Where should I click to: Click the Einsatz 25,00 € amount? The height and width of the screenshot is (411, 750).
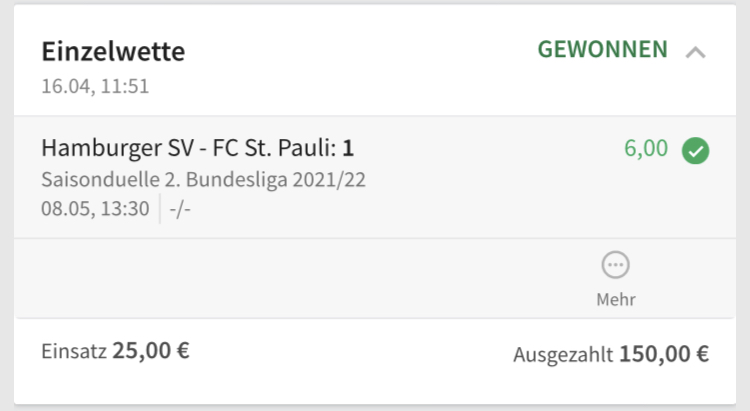tap(115, 351)
